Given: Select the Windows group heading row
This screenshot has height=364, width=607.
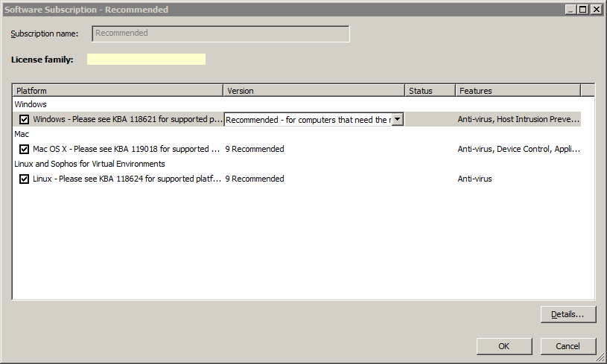Looking at the screenshot, I should 31,104.
